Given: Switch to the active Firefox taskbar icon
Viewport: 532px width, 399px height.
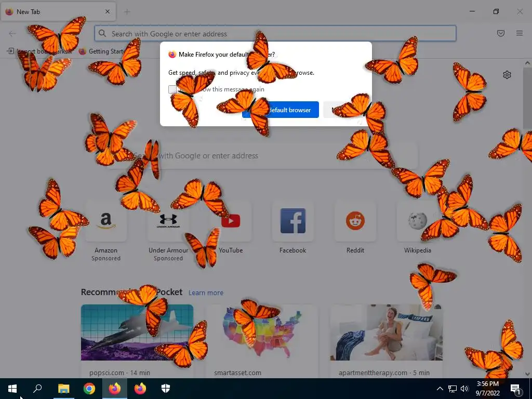Looking at the screenshot, I should (115, 389).
